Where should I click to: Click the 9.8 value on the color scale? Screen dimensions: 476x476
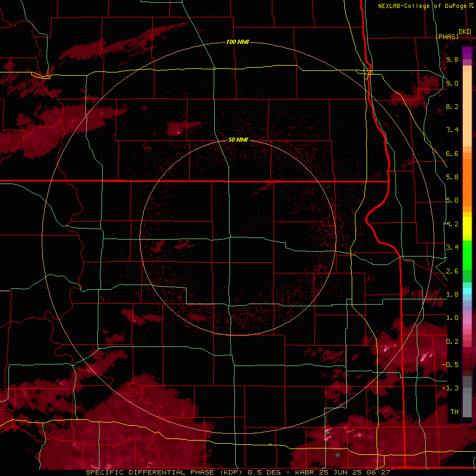click(452, 59)
